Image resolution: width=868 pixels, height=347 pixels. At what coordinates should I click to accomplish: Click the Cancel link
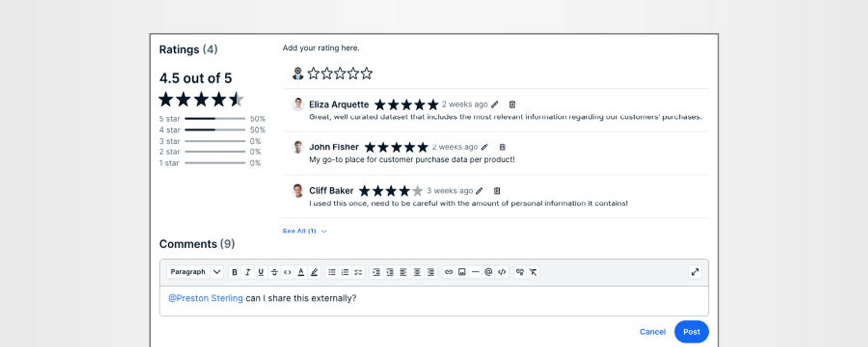(x=652, y=332)
